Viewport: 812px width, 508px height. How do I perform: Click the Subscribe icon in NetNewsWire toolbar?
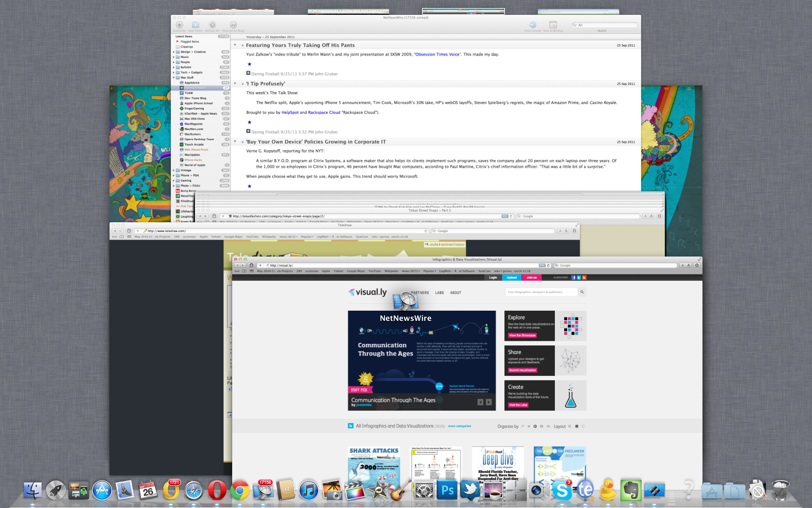click(x=179, y=25)
